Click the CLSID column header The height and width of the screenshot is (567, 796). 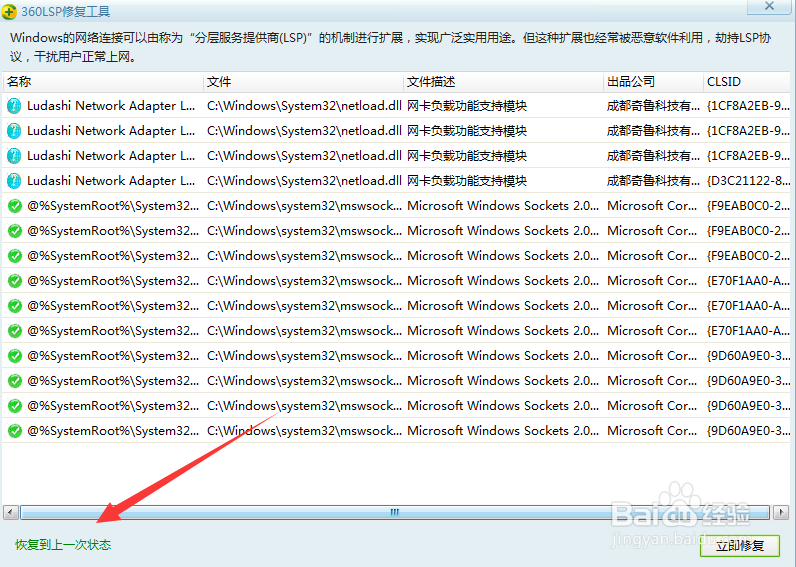[x=747, y=82]
